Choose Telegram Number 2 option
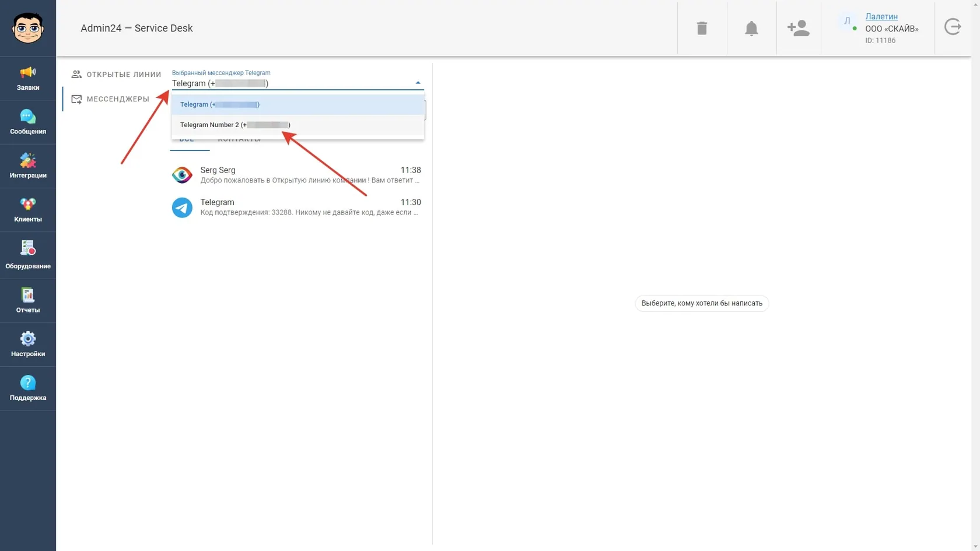This screenshot has height=551, width=980. [x=297, y=125]
